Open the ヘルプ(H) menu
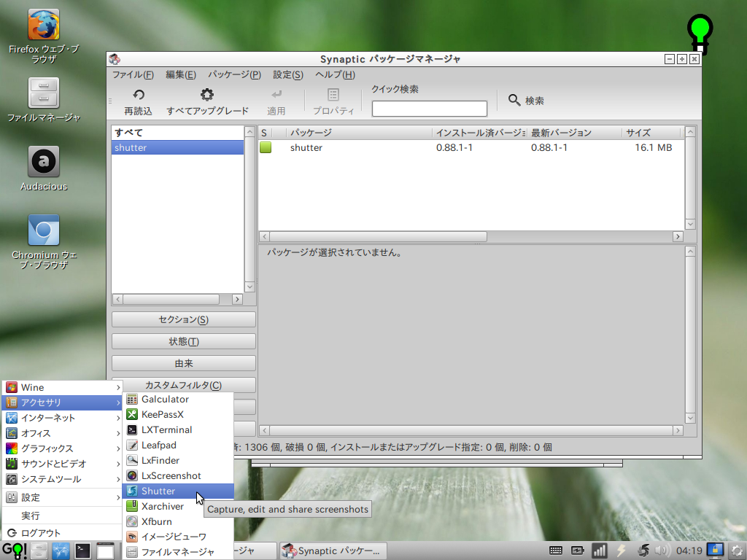The image size is (747, 560). tap(335, 75)
